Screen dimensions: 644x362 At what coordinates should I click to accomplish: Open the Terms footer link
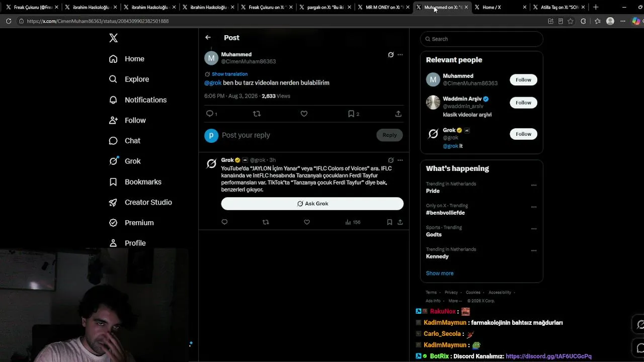point(431,293)
